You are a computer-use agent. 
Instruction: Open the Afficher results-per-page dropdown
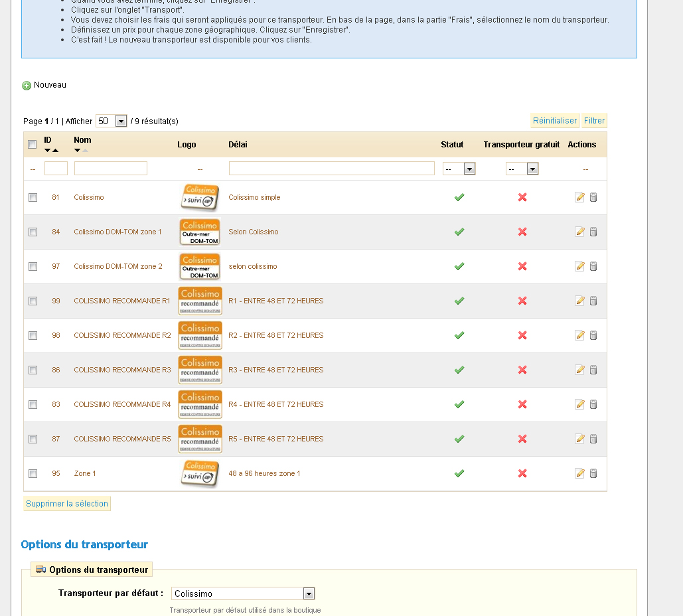111,121
